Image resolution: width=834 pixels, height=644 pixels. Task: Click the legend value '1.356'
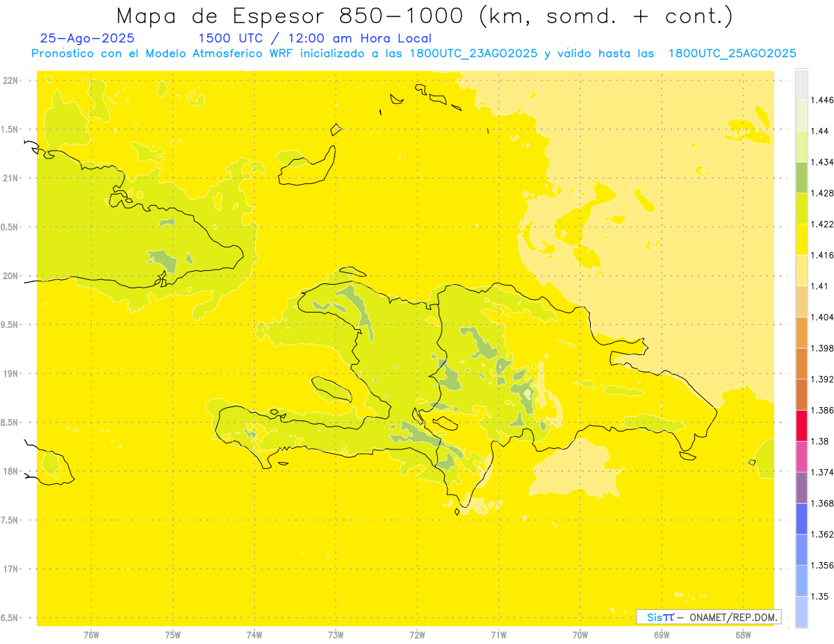(x=821, y=565)
